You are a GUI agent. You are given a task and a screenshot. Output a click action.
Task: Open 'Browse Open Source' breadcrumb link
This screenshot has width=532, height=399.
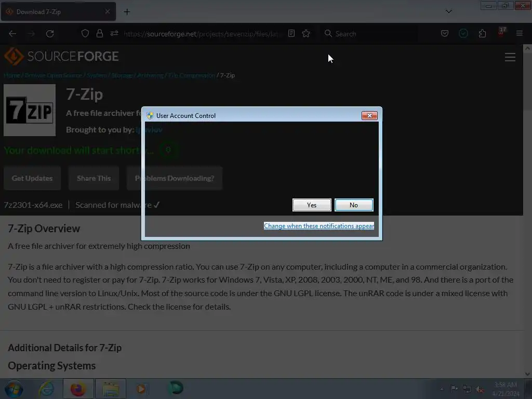[x=54, y=75]
